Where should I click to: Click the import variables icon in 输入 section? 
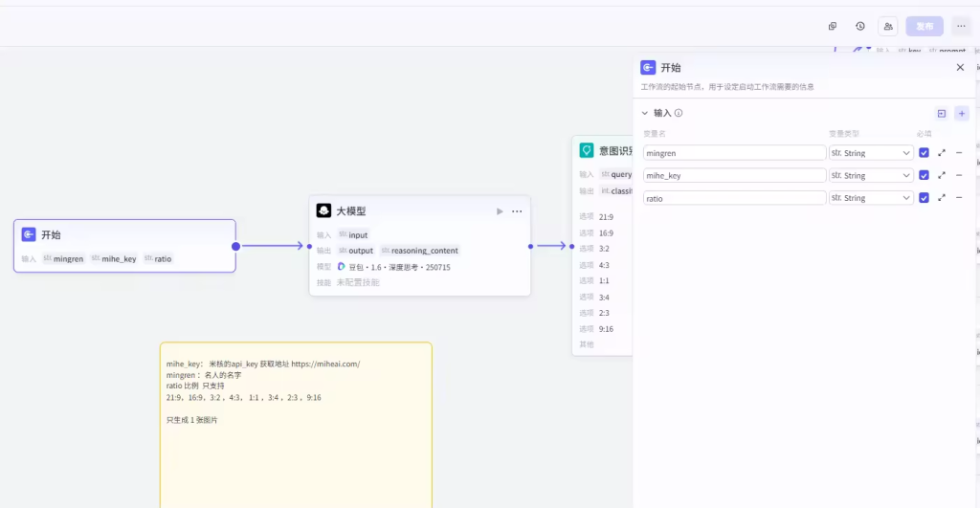pyautogui.click(x=942, y=113)
